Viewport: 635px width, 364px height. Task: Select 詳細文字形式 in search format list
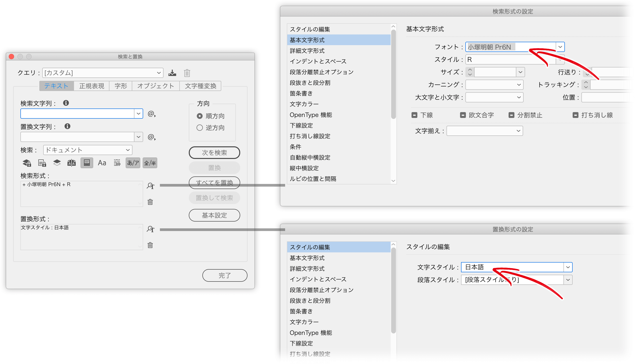click(339, 51)
